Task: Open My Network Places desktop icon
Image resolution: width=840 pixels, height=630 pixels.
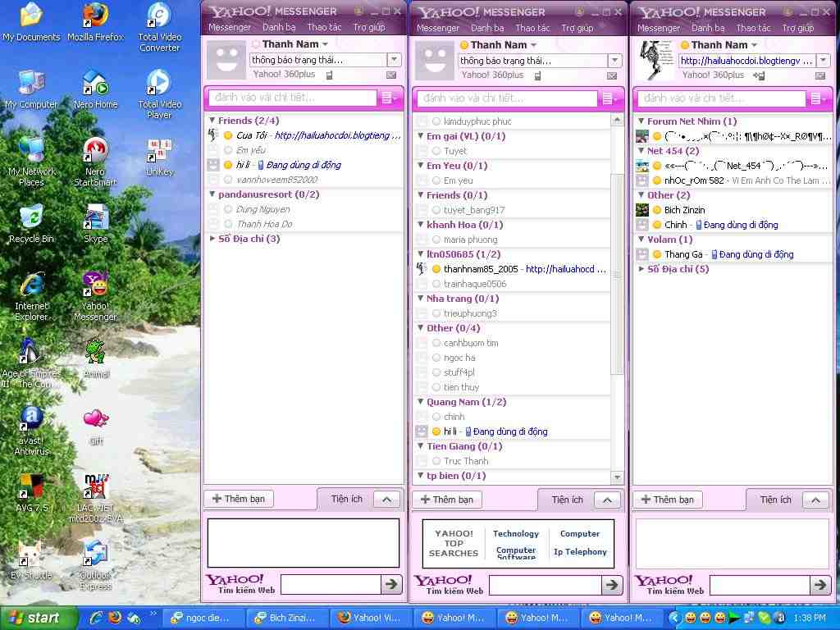Action: [32, 162]
